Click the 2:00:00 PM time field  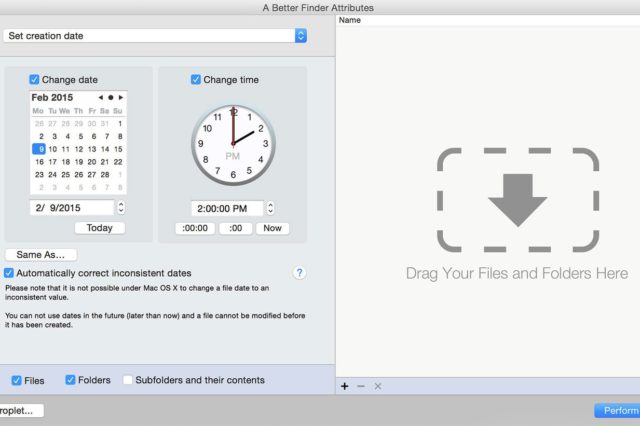(x=227, y=209)
